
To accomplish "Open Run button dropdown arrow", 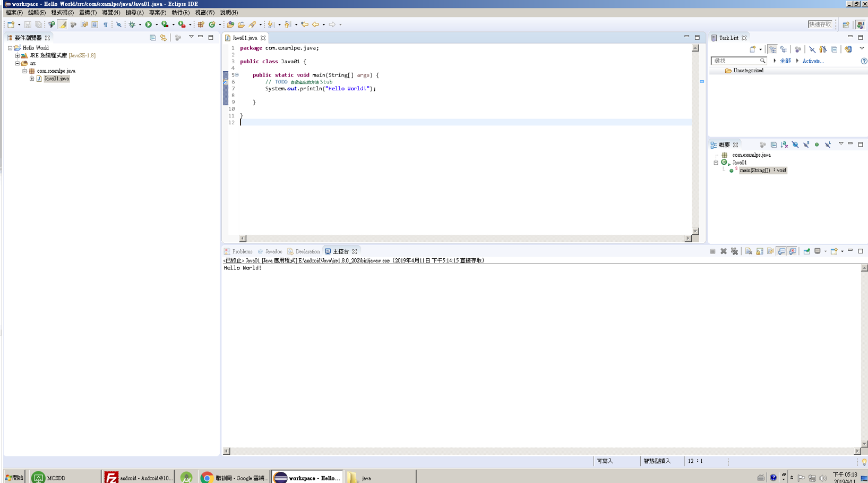I will [x=156, y=24].
